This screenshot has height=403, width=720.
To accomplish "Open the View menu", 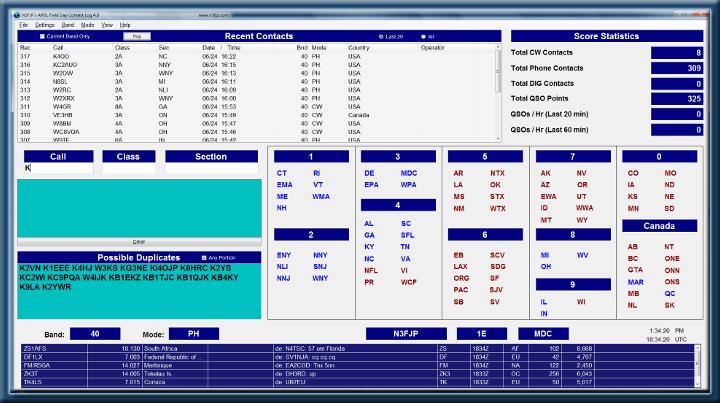I will pyautogui.click(x=107, y=25).
